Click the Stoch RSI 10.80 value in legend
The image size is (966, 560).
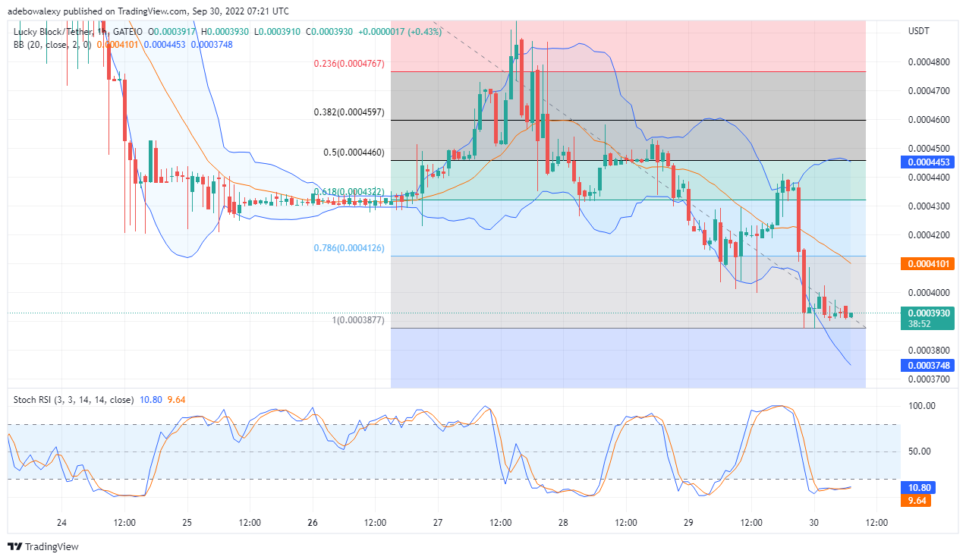tap(152, 400)
